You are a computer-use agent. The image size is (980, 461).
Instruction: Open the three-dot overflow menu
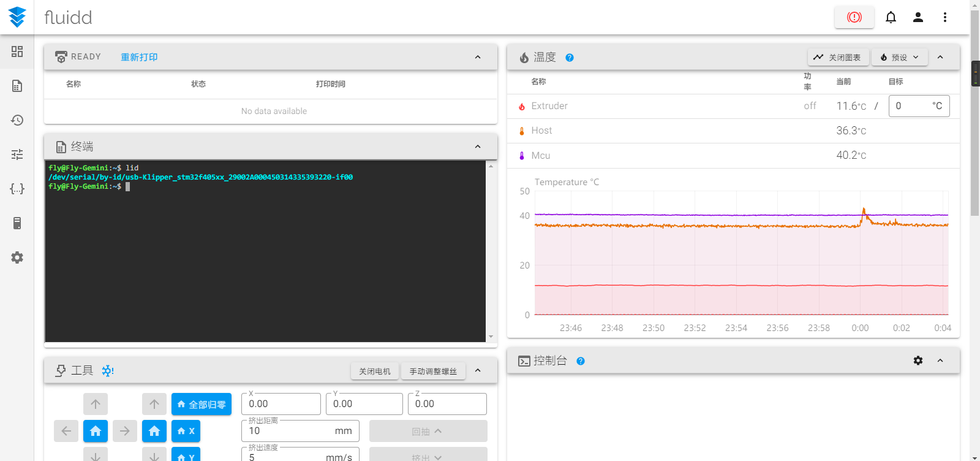(x=945, y=17)
